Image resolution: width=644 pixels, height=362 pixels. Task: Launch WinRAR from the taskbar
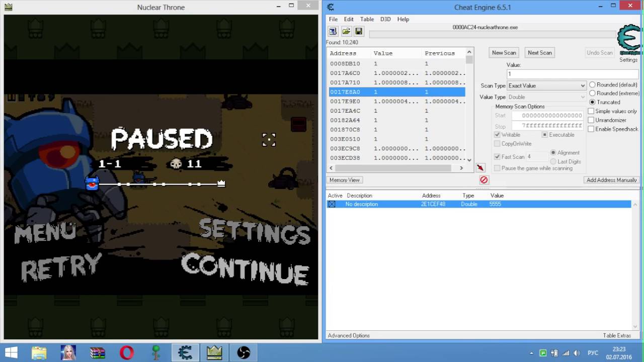click(x=98, y=352)
